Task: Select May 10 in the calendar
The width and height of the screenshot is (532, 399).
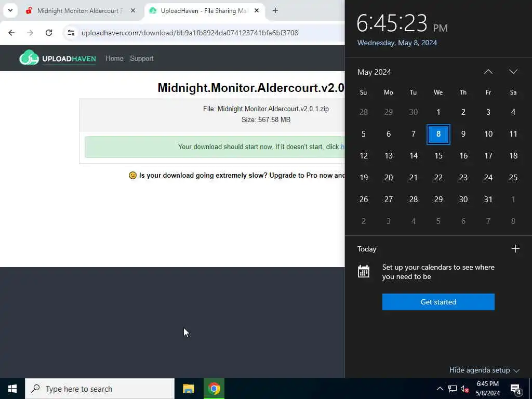Action: (x=488, y=134)
